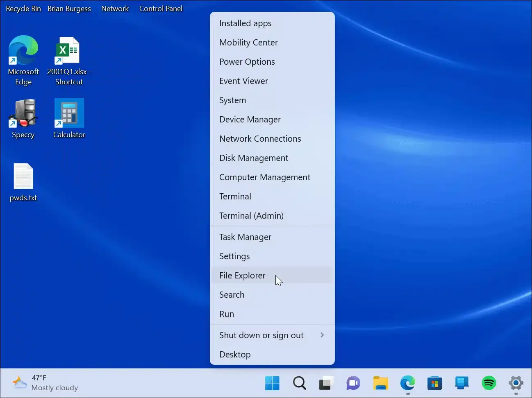Image resolution: width=532 pixels, height=398 pixels.
Task: Open Spotify from the taskbar
Action: tap(489, 383)
